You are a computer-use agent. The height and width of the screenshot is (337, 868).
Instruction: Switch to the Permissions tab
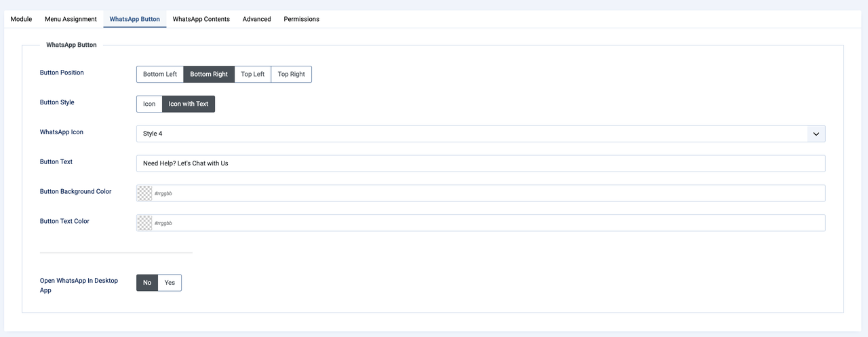click(301, 19)
